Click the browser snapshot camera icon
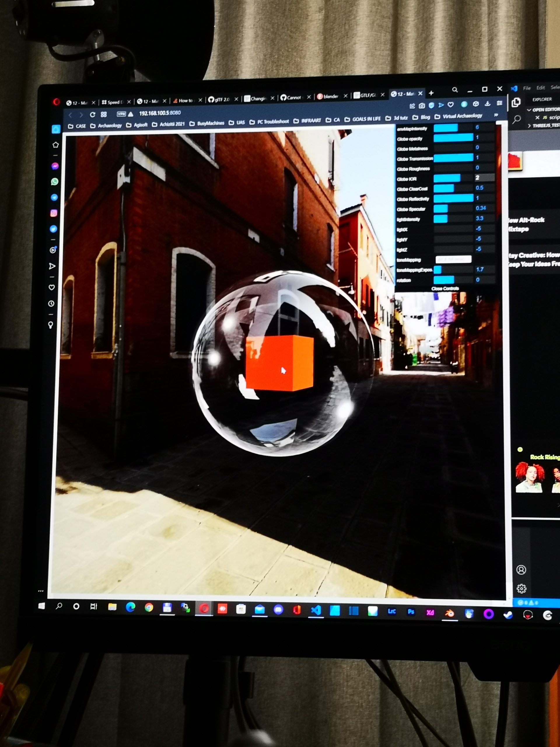Screen dimensions: 560x747 (421, 106)
